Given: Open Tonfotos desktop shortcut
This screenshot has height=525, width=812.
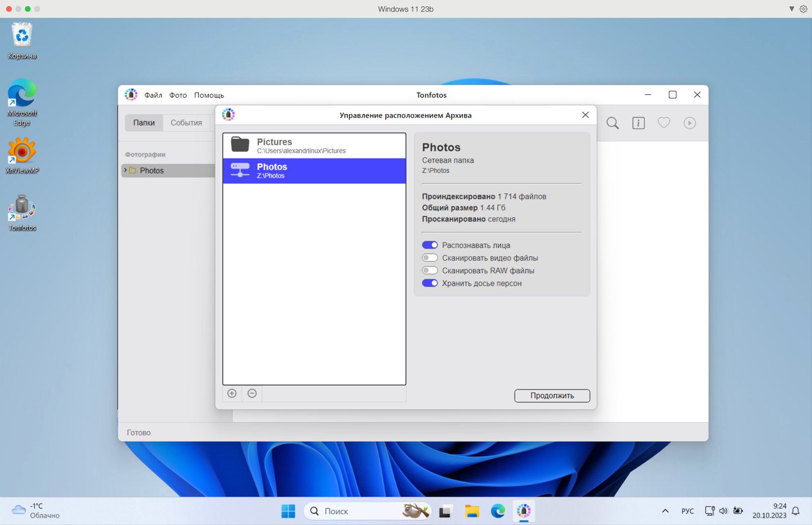Looking at the screenshot, I should pyautogui.click(x=22, y=213).
